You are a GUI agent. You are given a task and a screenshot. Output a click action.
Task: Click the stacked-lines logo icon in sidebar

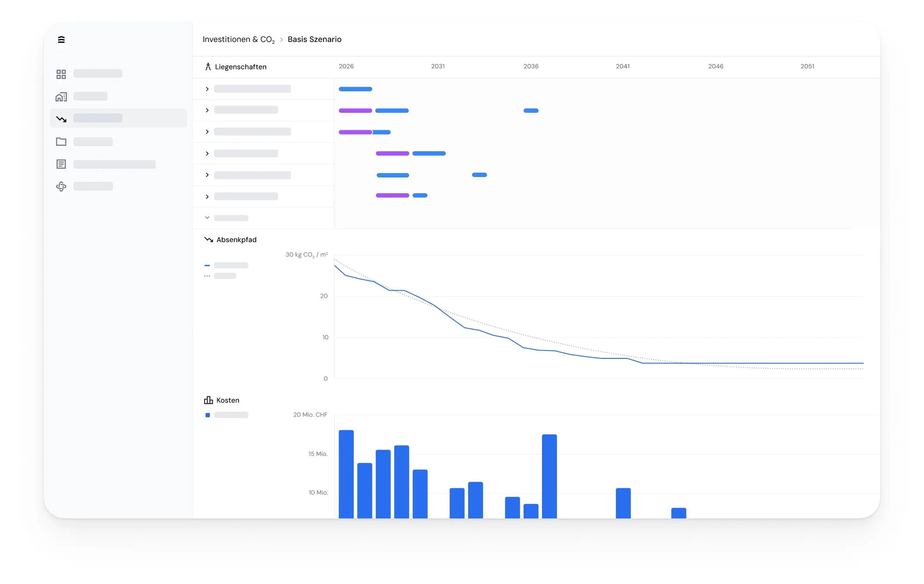61,40
